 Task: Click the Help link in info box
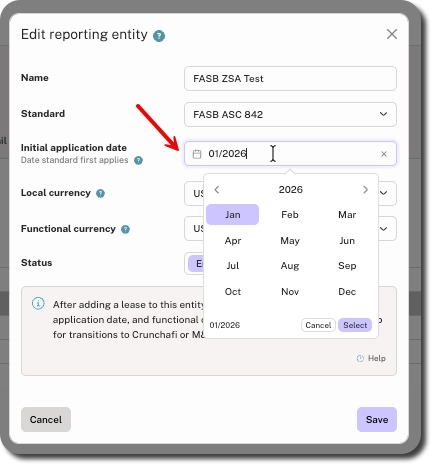pos(371,358)
